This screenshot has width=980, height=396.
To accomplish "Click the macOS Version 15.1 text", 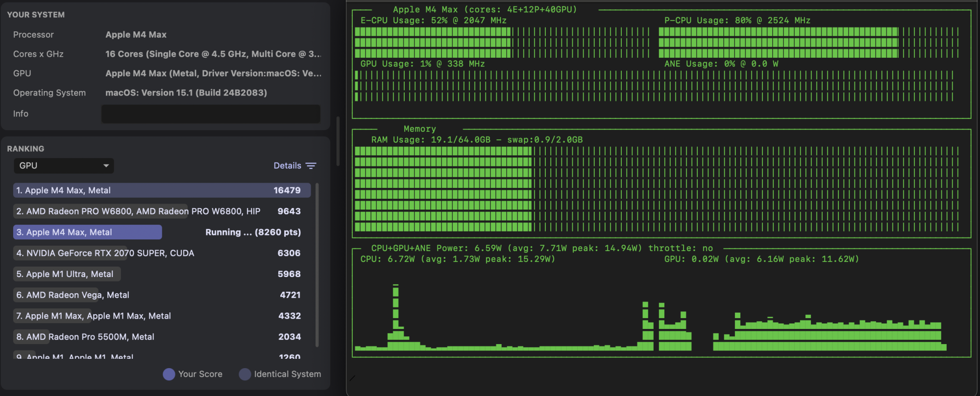I will point(186,93).
